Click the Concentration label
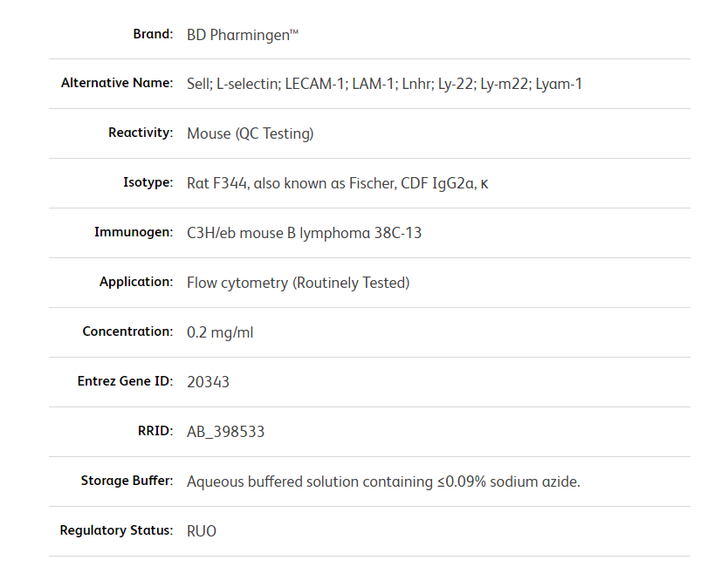This screenshot has height=567, width=728. click(127, 332)
